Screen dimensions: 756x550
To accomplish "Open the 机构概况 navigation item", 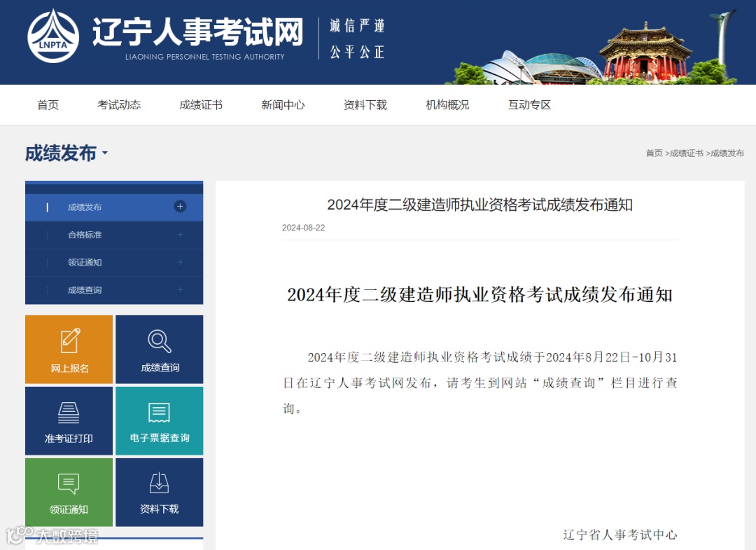I will [x=447, y=105].
